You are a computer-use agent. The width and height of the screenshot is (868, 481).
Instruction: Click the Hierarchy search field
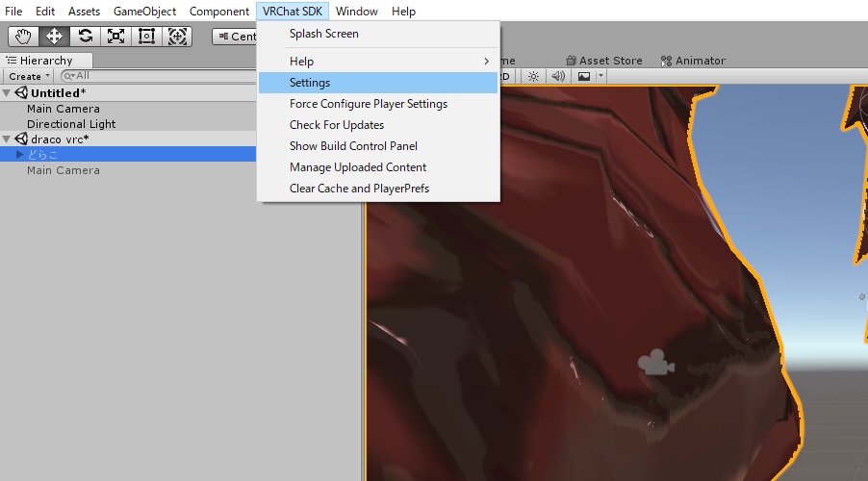pos(158,76)
